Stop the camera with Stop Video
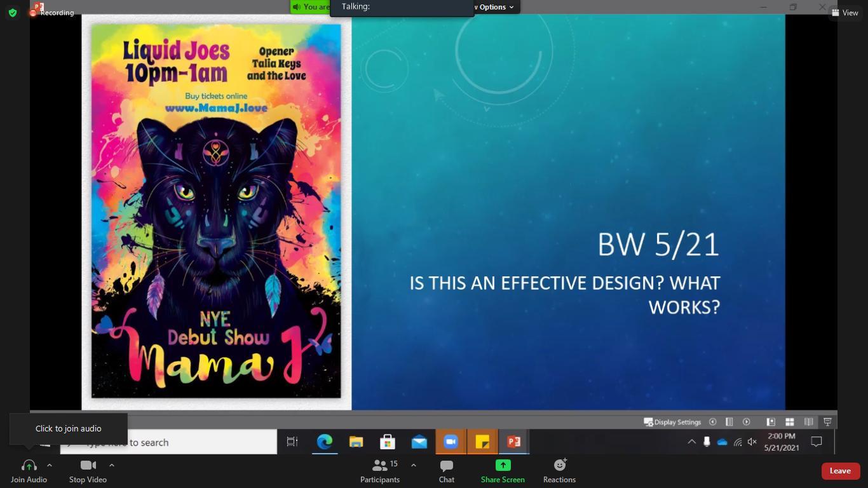 [88, 471]
